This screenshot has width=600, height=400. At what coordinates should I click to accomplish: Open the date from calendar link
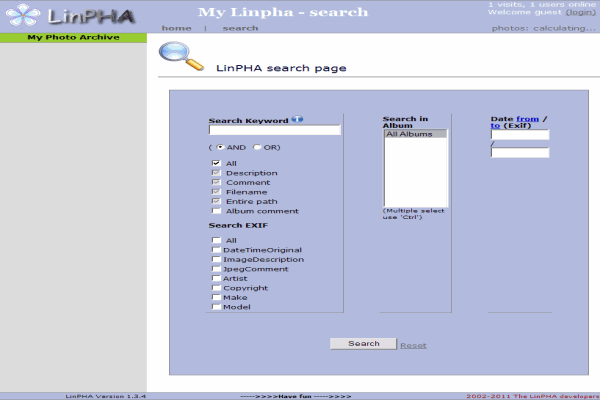(x=527, y=119)
